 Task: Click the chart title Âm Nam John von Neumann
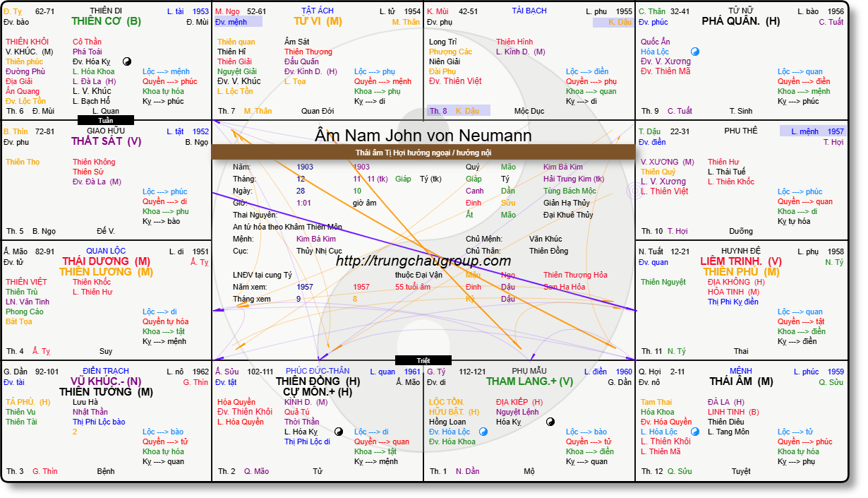tap(423, 135)
